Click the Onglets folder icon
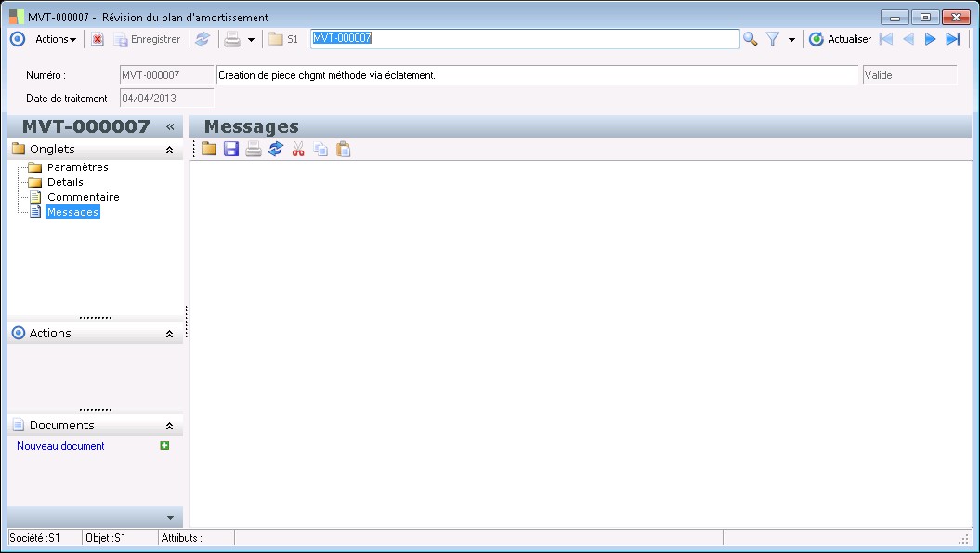The image size is (980, 553). pos(19,149)
